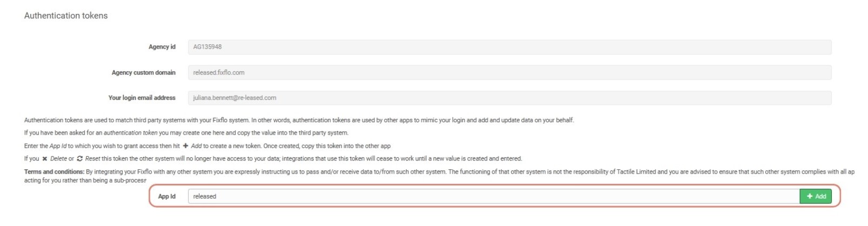Click the italic authentication token phrase

tap(130, 133)
